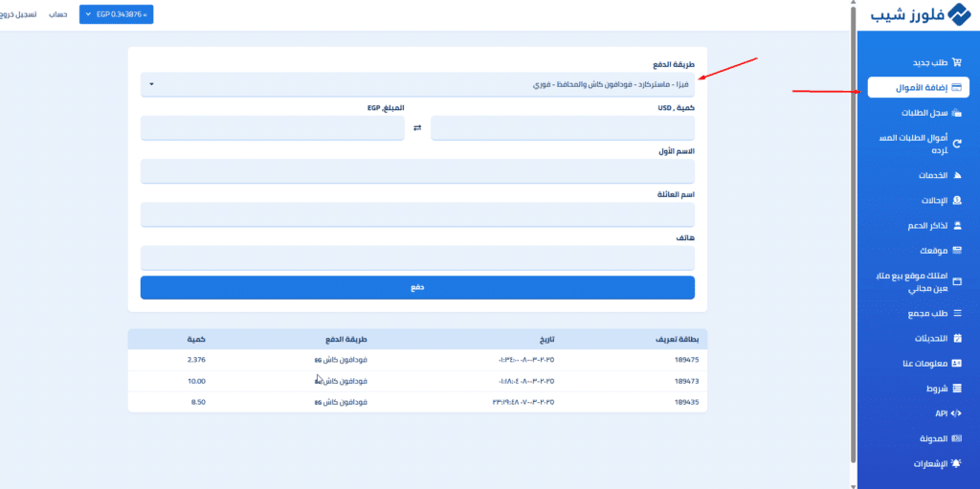This screenshot has height=489, width=980.
Task: Click the refunded orders refresh icon
Action: [957, 144]
